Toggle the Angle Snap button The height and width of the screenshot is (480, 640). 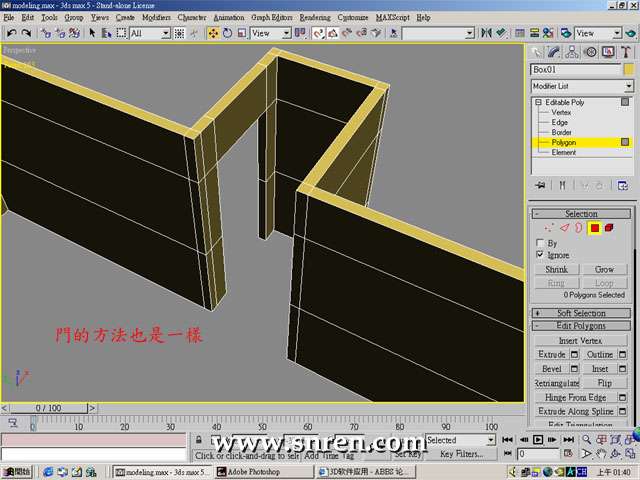(x=333, y=33)
